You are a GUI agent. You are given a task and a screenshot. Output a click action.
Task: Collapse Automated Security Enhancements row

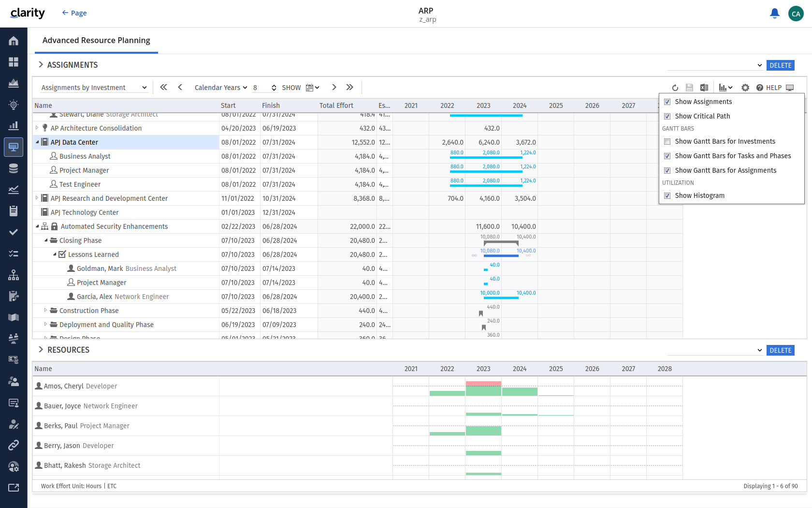coord(37,226)
